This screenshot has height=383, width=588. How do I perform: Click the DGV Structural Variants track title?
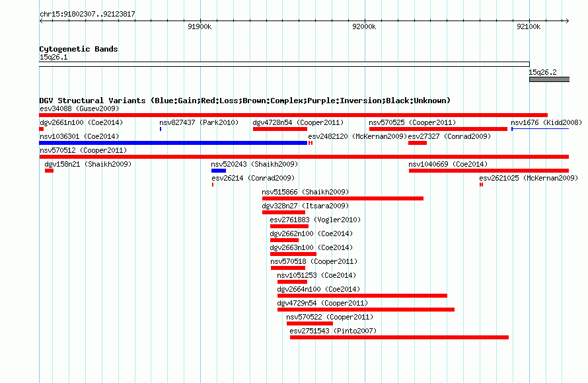[x=245, y=101]
